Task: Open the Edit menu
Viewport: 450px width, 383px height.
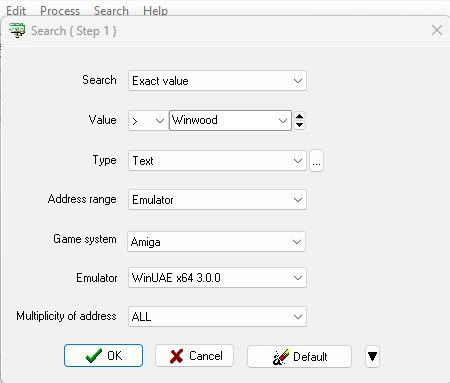Action: pyautogui.click(x=16, y=11)
